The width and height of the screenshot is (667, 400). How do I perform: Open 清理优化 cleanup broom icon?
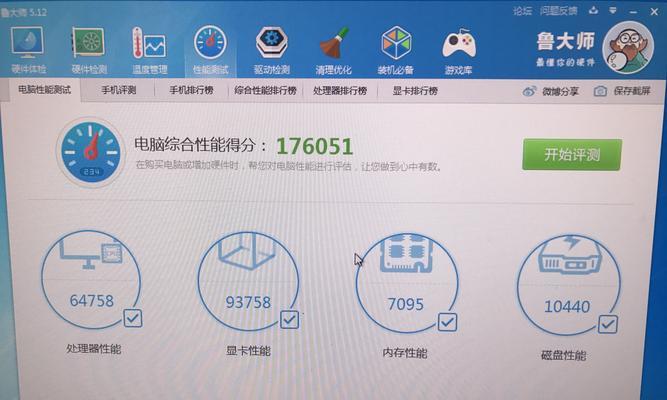pos(334,43)
